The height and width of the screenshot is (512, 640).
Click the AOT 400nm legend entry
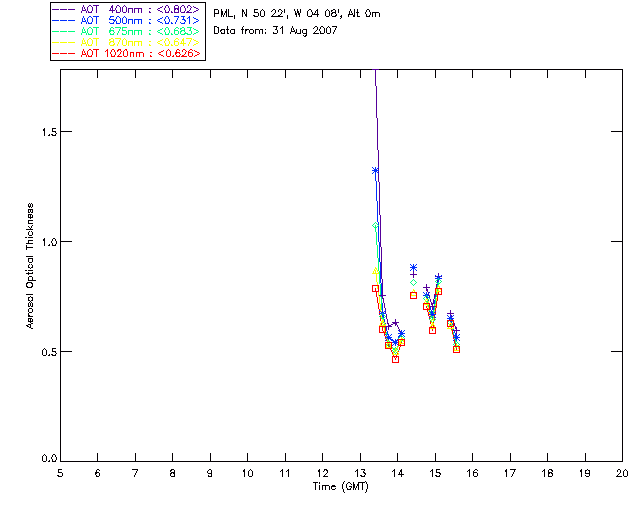(126, 9)
